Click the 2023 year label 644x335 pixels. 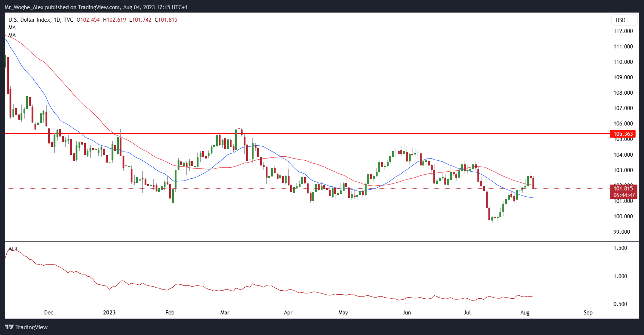click(x=109, y=313)
